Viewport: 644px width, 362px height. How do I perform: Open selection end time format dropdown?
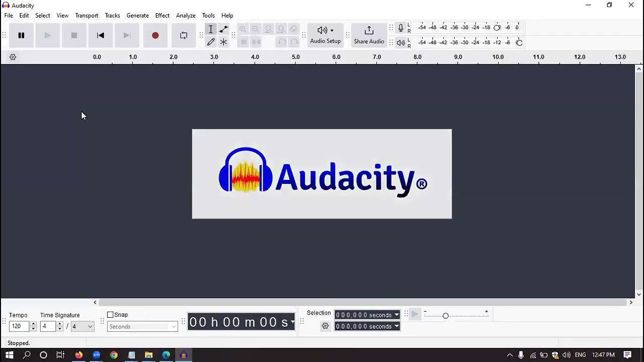pos(397,327)
